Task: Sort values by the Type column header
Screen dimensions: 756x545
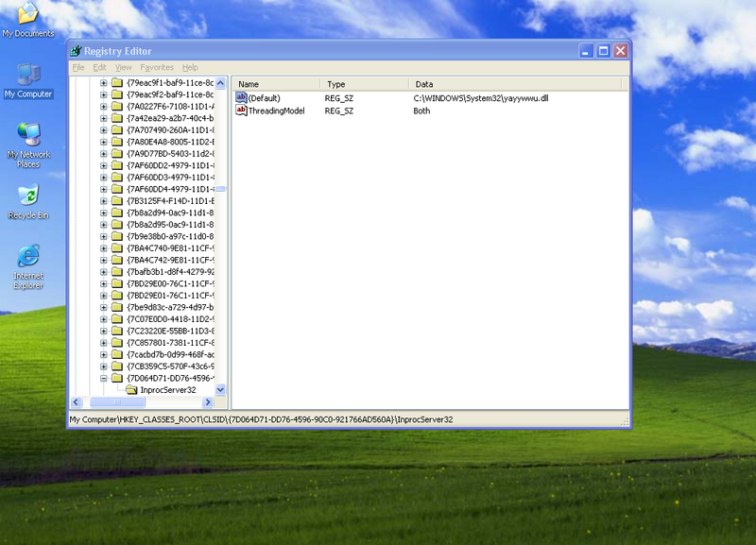Action: click(365, 84)
